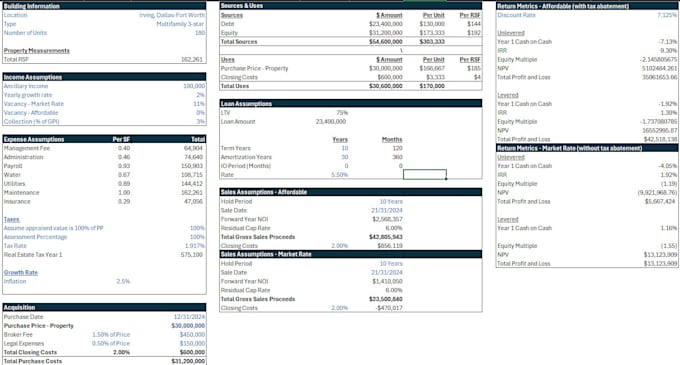The image size is (680, 365).
Task: Click Market Rate Total Gross Sales Proceeds $23,500,840
Action: (x=386, y=299)
